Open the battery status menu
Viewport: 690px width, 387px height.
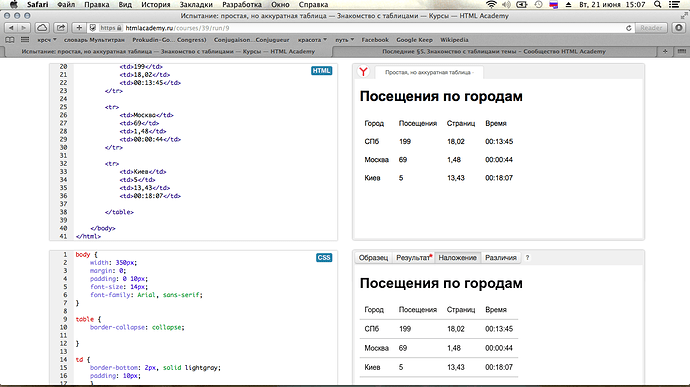[522, 4]
